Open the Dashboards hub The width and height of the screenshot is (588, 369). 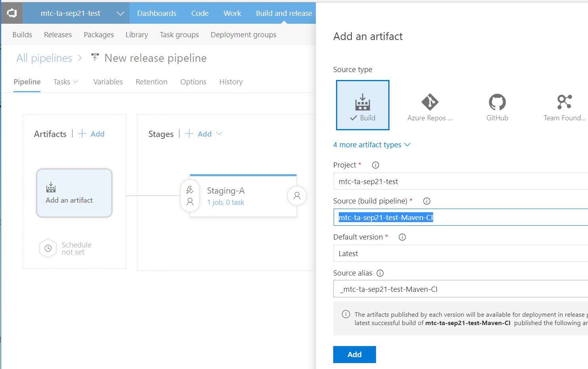[x=157, y=13]
